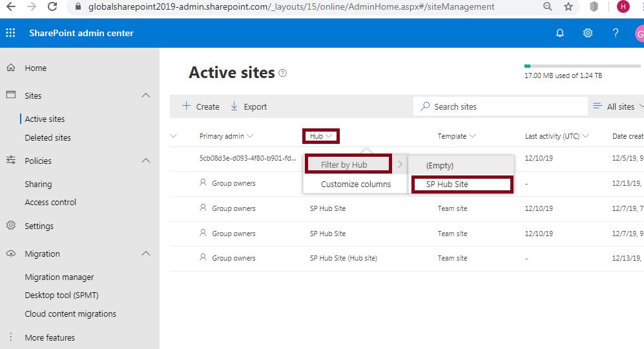
Task: Expand the Filter by Hub submenu arrow
Action: [400, 165]
